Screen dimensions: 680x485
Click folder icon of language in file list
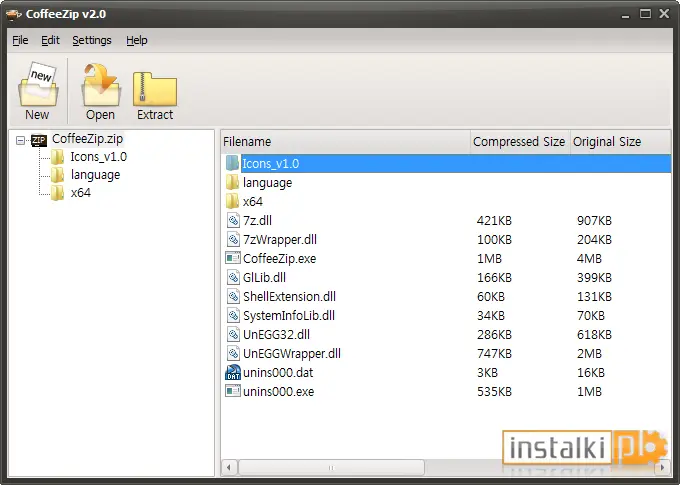232,182
